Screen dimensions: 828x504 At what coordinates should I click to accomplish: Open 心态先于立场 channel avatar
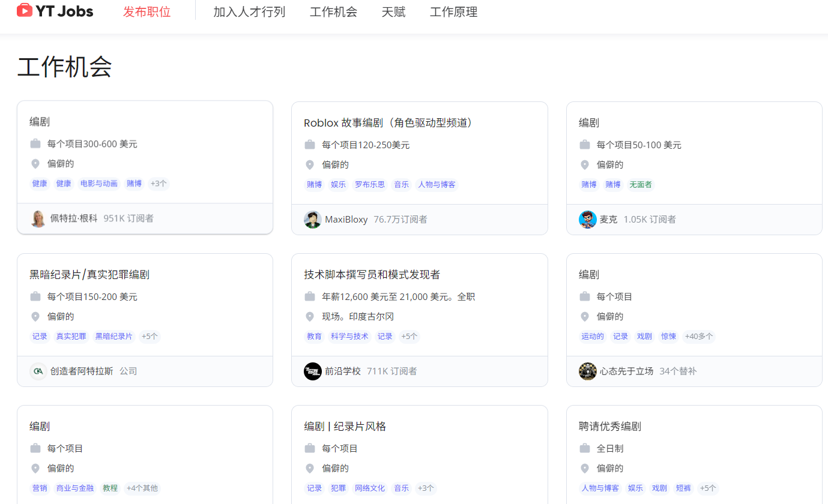(x=588, y=371)
